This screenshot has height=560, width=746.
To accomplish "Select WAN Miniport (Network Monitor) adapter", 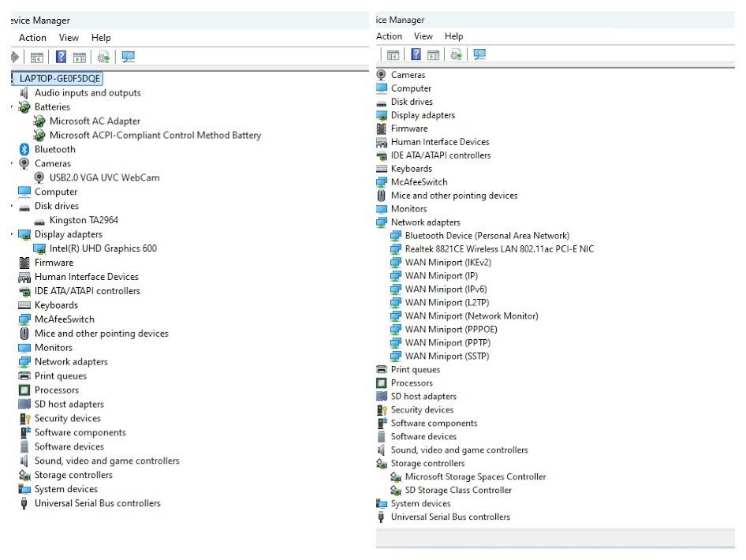I will (472, 315).
